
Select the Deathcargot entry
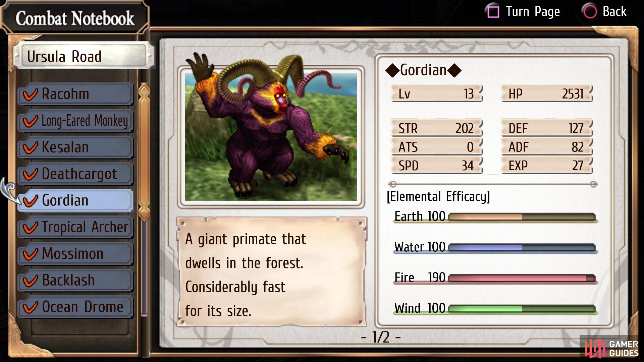76,174
